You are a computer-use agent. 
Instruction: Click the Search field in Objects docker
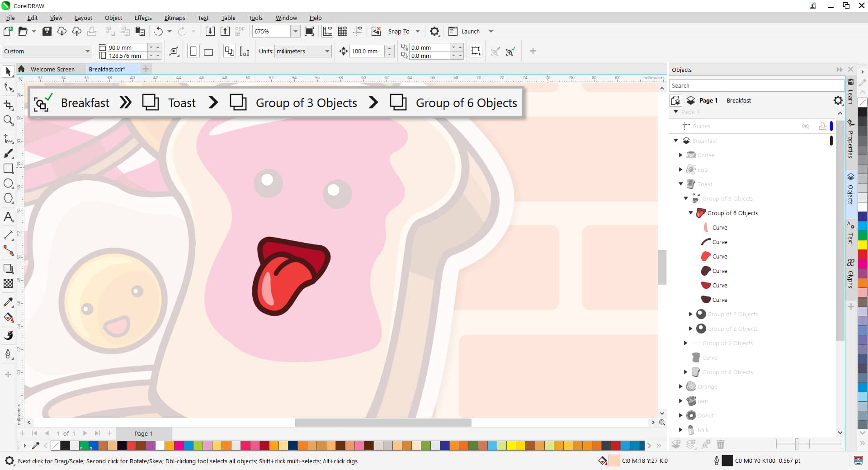[757, 85]
